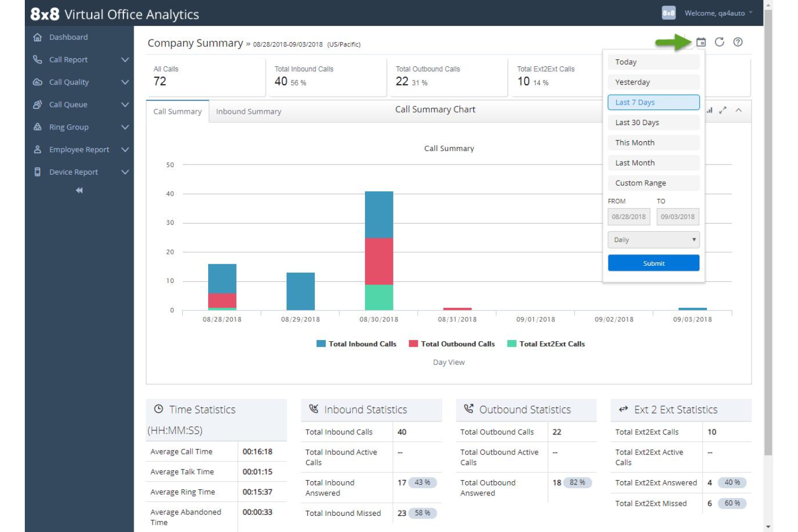The height and width of the screenshot is (532, 798).
Task: Expand the Call Queue submenu chevron
Action: [x=125, y=105]
